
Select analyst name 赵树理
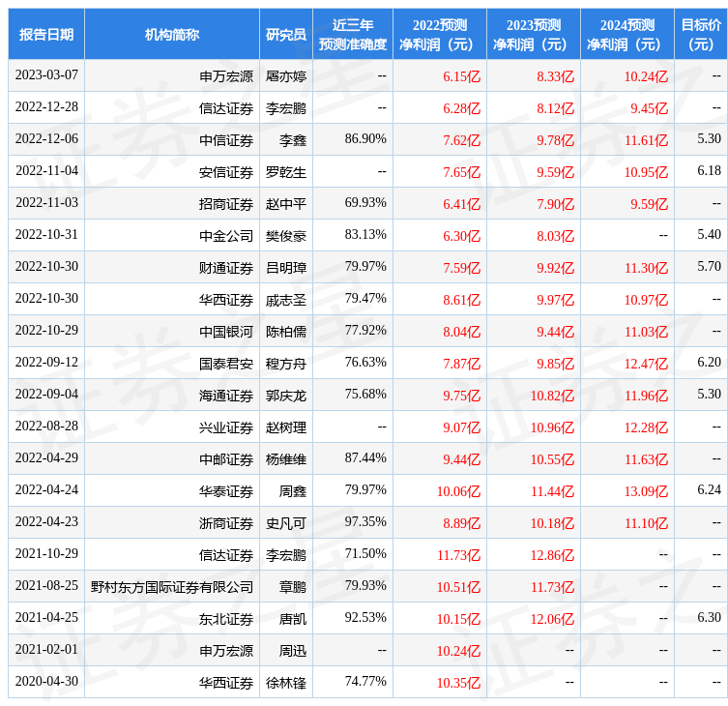(286, 427)
